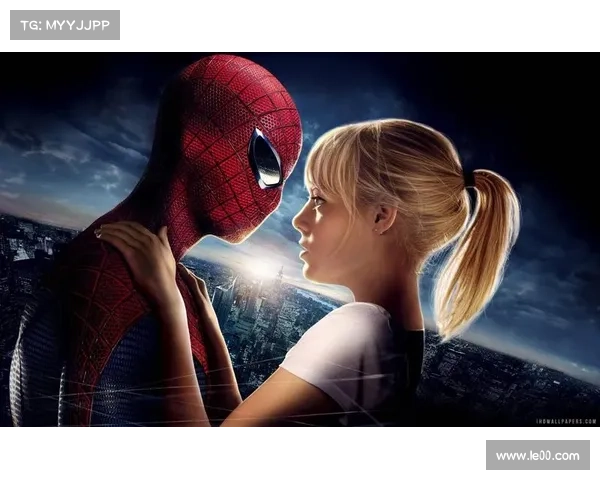Viewport: 600px width, 480px height.
Task: Click the black hair tie on ponytail
Action: point(468,180)
